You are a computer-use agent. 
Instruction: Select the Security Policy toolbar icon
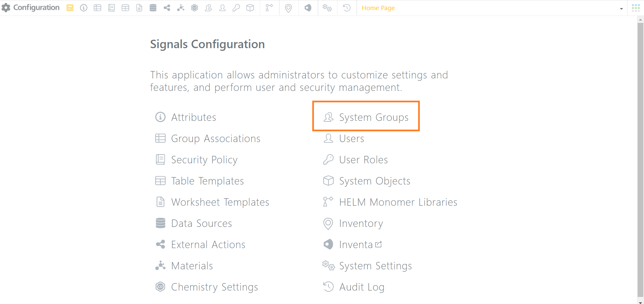[112, 8]
